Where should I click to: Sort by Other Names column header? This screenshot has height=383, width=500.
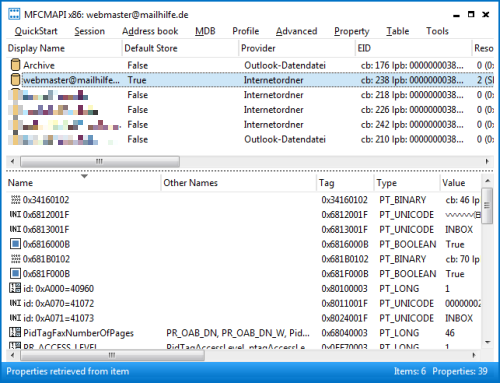point(238,183)
